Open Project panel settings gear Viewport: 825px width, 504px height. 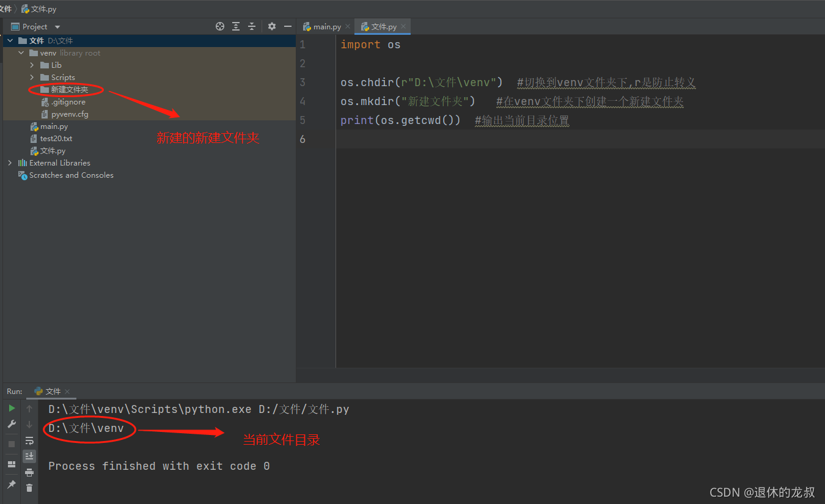(272, 26)
